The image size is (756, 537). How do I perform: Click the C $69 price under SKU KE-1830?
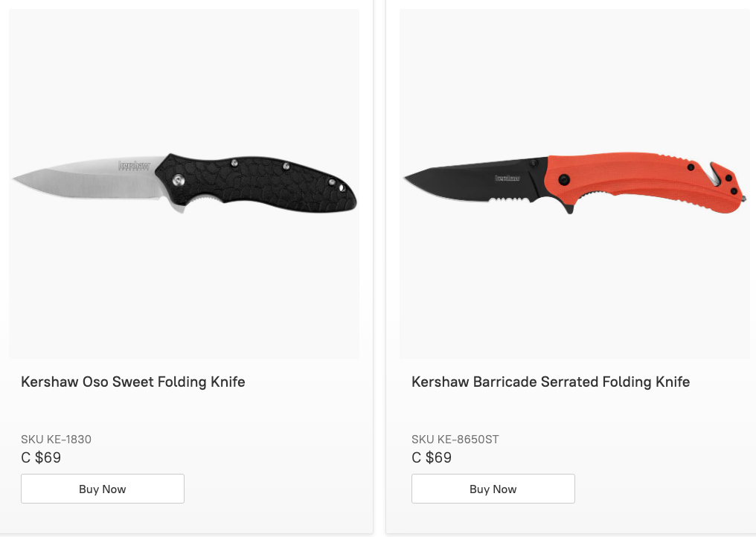click(x=41, y=457)
